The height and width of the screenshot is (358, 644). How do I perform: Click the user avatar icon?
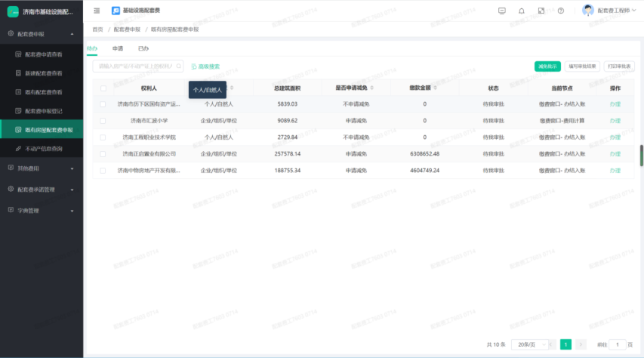click(588, 11)
